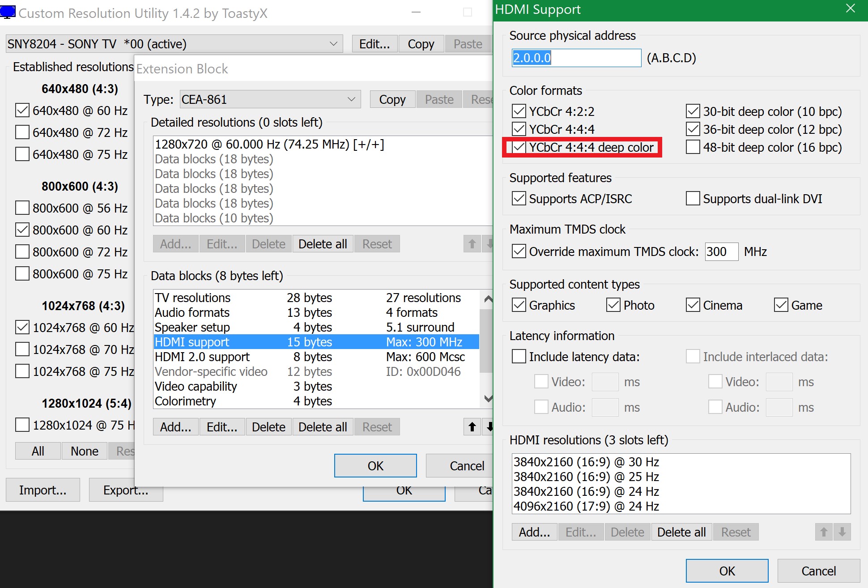Click Export... in main window

pos(126,490)
